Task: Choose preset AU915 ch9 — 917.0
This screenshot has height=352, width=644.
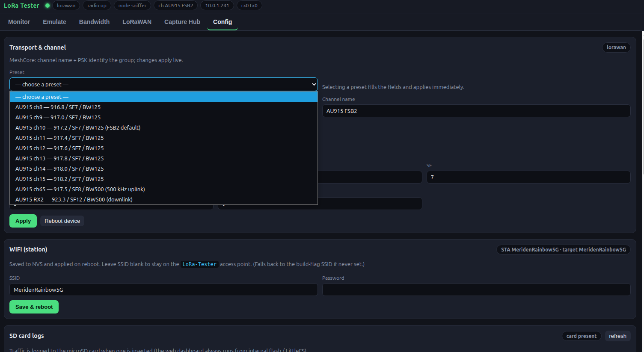Action: pyautogui.click(x=163, y=117)
